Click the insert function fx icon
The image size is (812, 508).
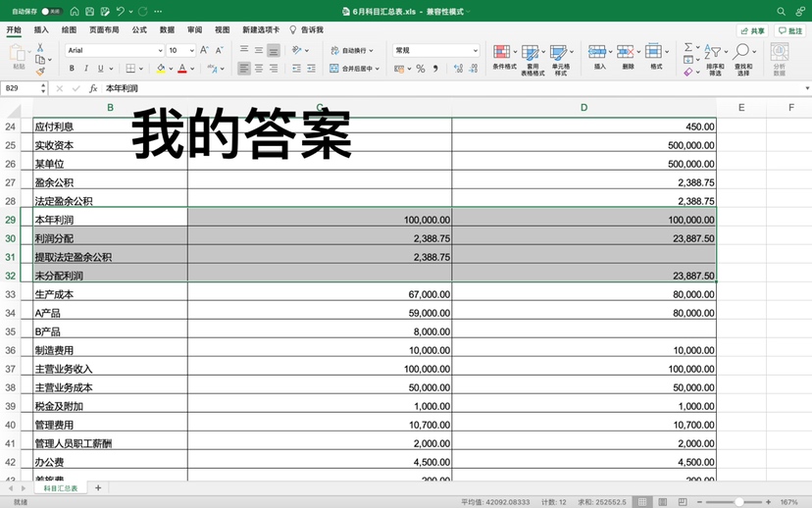pyautogui.click(x=93, y=88)
